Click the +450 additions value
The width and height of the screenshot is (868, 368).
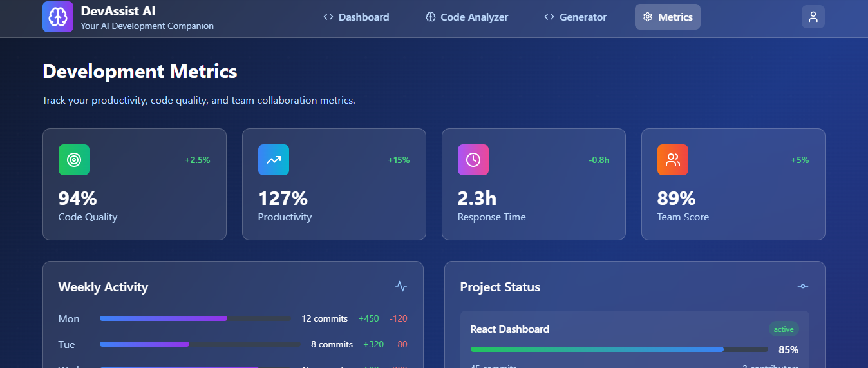coord(369,318)
